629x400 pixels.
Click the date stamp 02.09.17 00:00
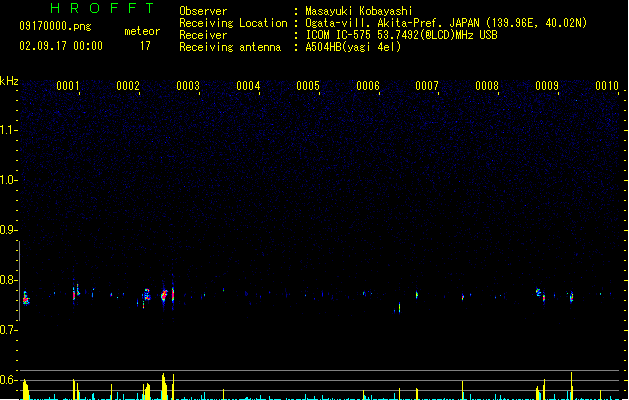(x=61, y=46)
